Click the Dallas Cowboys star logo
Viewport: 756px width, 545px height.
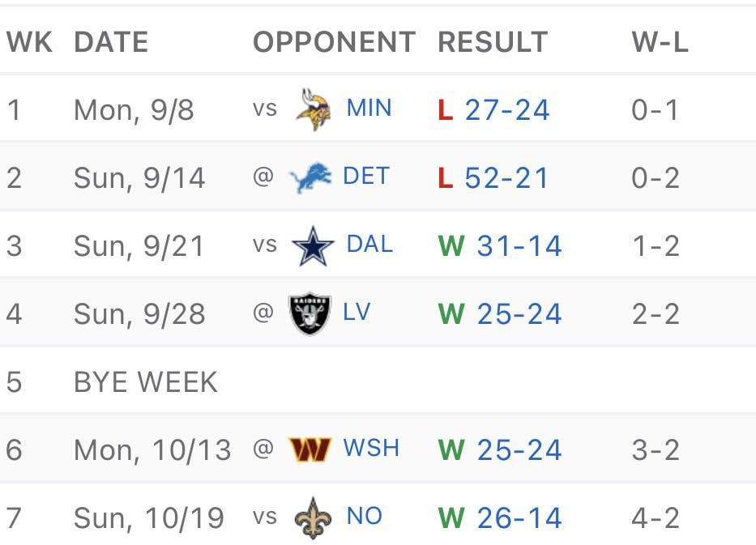click(x=313, y=245)
